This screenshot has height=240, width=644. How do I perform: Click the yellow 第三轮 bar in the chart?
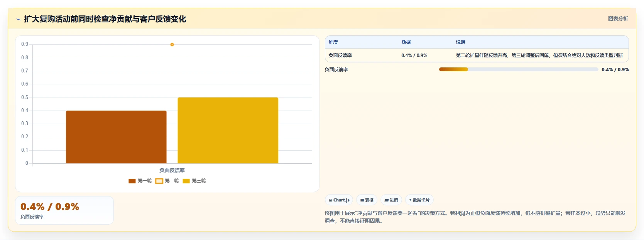(x=228, y=131)
